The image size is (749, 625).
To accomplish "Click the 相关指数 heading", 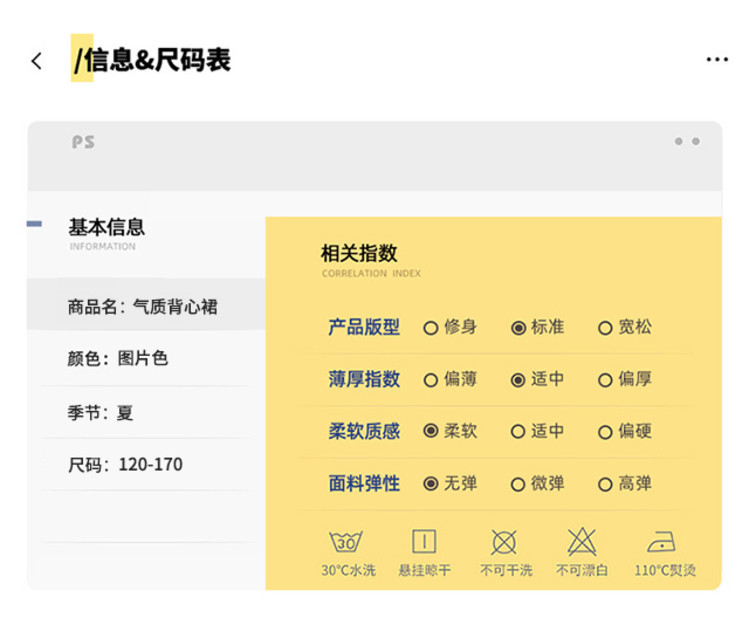I will pos(359,253).
